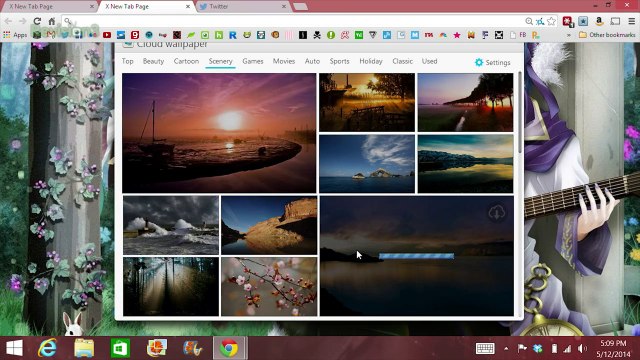Image resolution: width=640 pixels, height=360 pixels.
Task: Open the Classic wallpapers tab
Action: click(402, 61)
